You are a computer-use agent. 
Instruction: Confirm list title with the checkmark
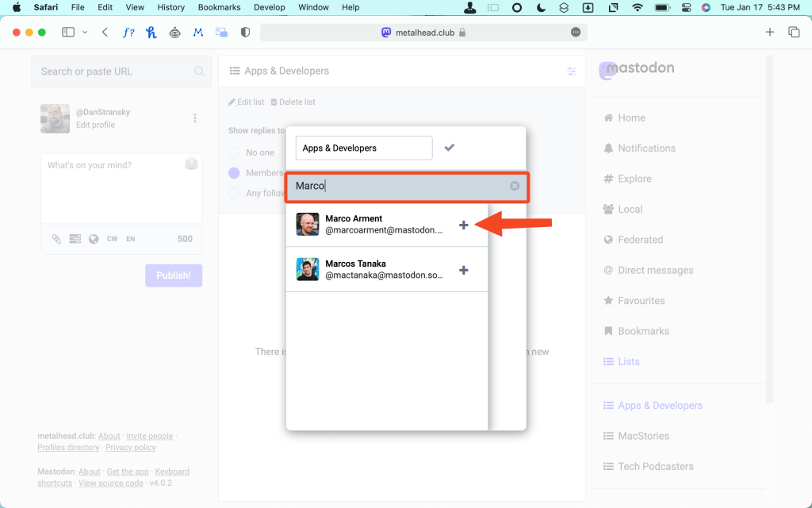pos(450,147)
